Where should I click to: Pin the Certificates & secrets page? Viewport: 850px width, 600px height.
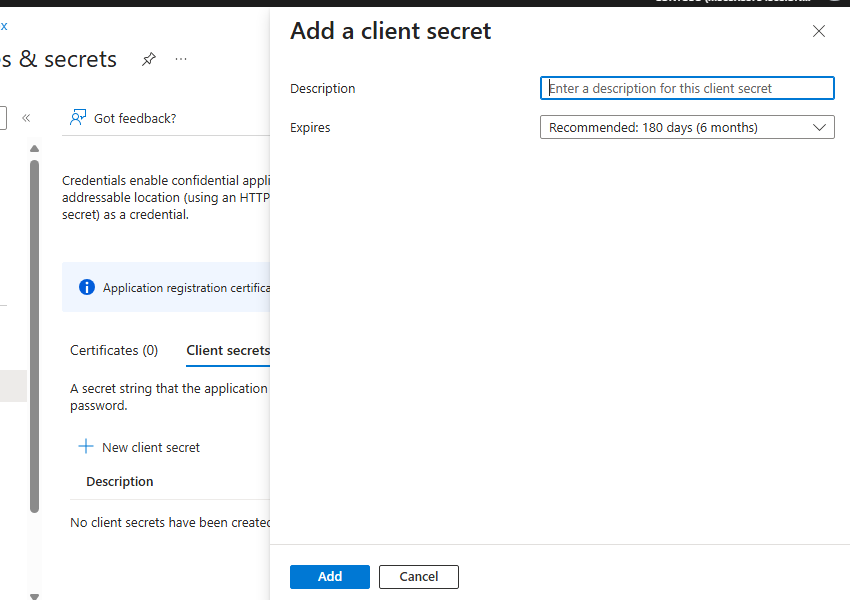[x=148, y=60]
